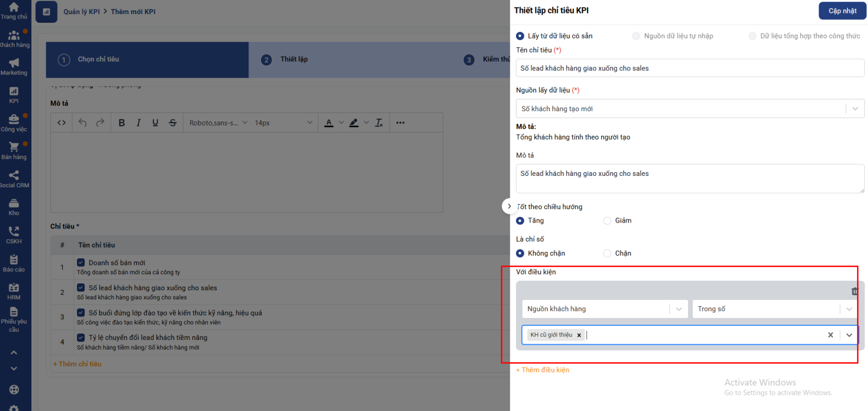
Task: Switch to the 'Thiết lập' step tab
Action: pyautogui.click(x=294, y=59)
